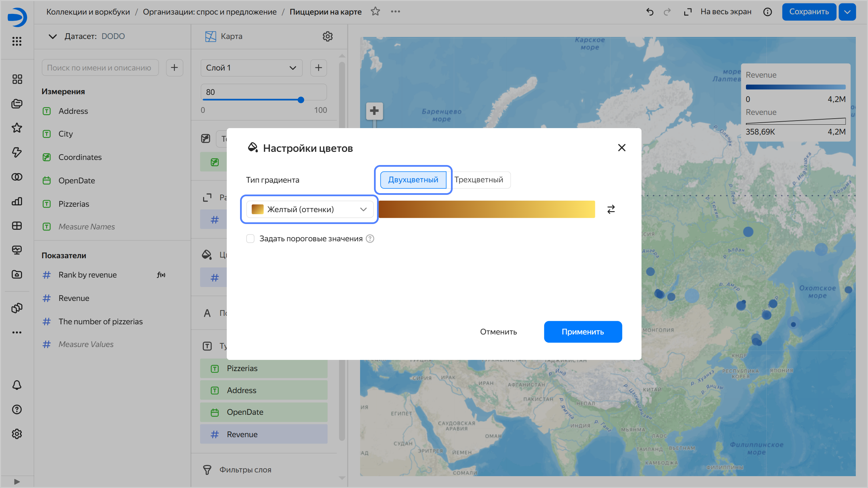Select the Двухцветный gradient type
Viewport: 868px width, 488px height.
point(413,180)
